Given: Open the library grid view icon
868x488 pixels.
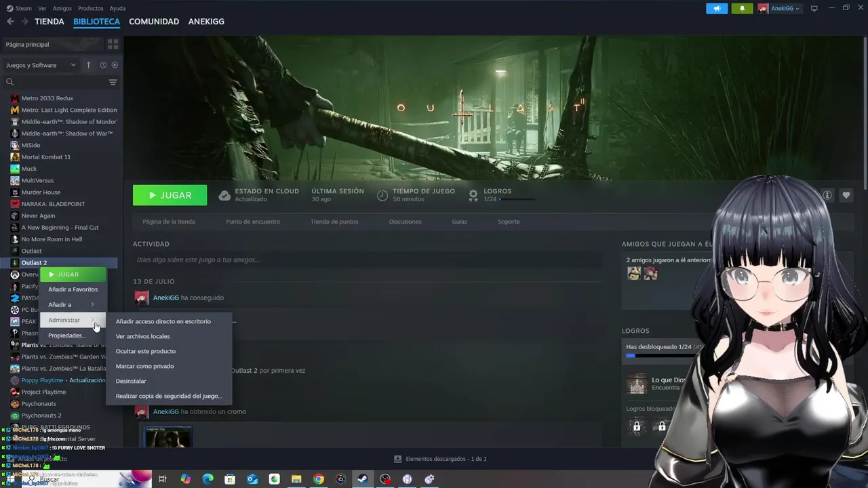Looking at the screenshot, I should (x=113, y=44).
